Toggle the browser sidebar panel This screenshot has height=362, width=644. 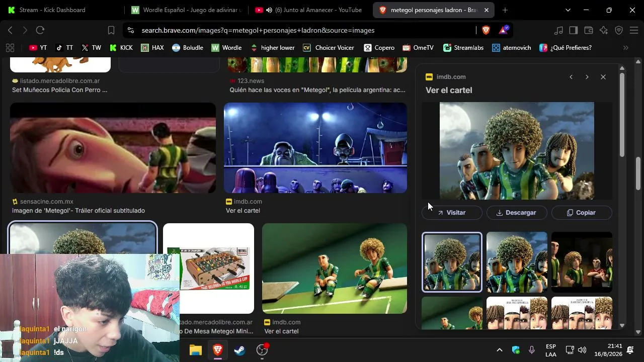click(574, 30)
